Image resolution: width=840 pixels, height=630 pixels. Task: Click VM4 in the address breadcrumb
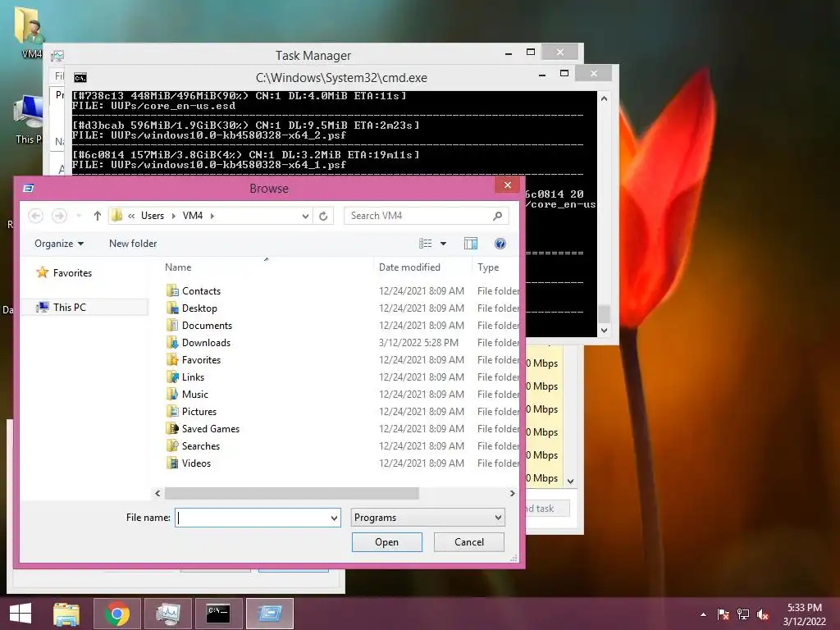[192, 216]
